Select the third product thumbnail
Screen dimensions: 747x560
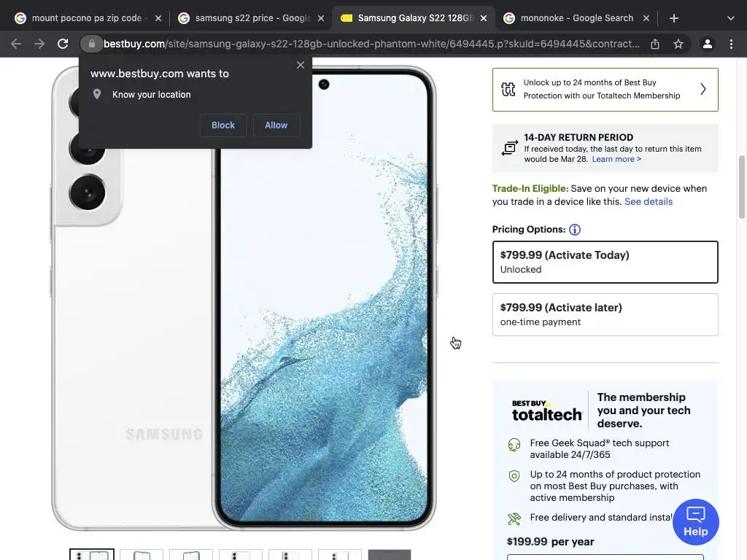click(191, 555)
